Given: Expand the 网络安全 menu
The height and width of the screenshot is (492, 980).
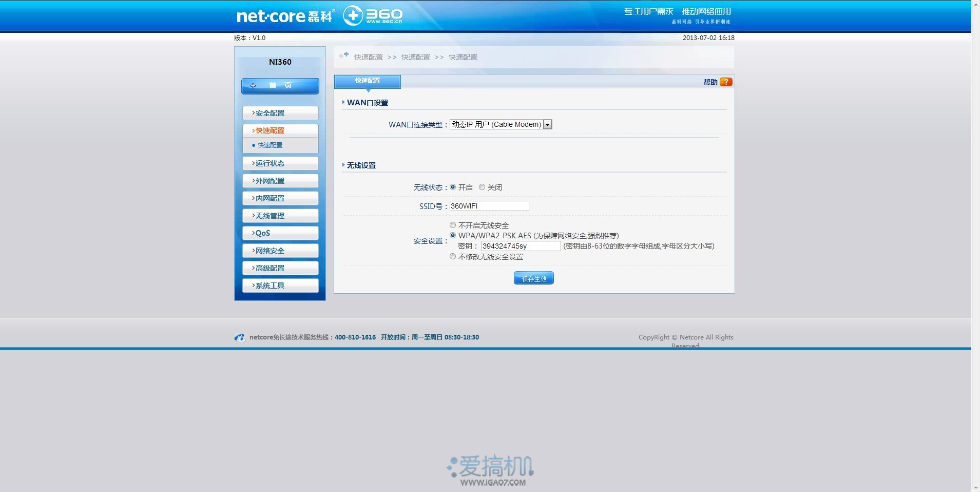Looking at the screenshot, I should 280,251.
